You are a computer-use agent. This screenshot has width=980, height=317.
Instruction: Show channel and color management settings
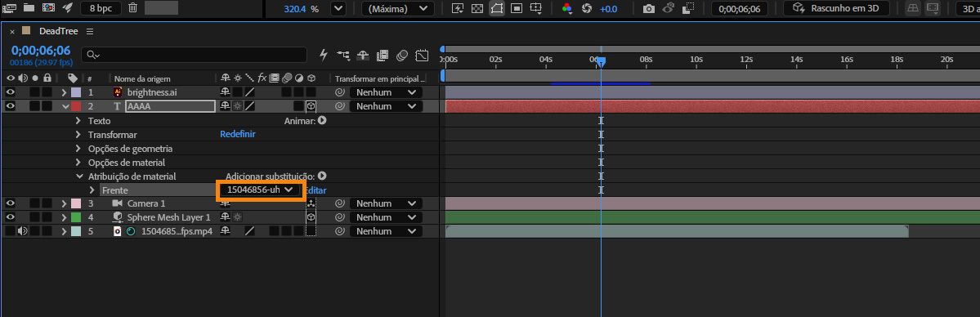(x=567, y=9)
